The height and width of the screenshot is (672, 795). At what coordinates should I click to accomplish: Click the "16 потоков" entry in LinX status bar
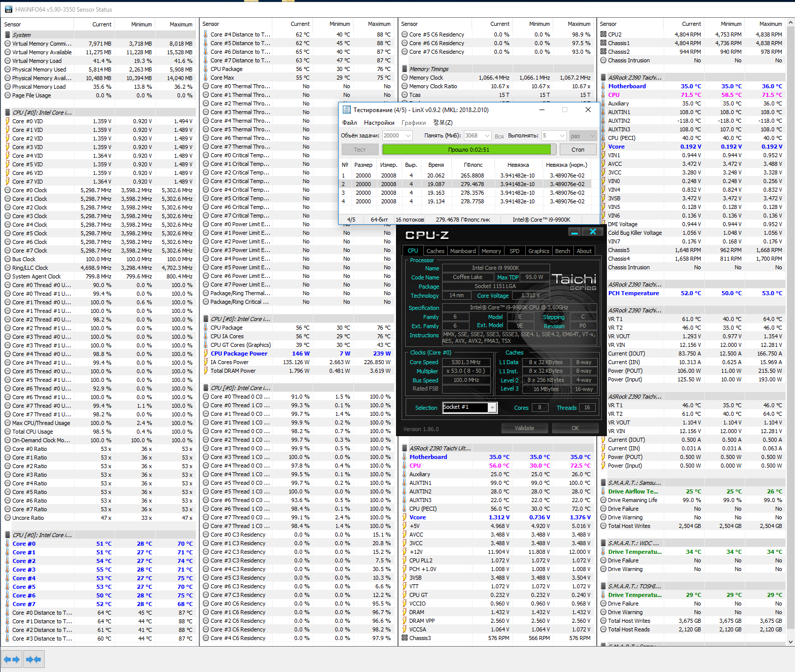click(410, 220)
